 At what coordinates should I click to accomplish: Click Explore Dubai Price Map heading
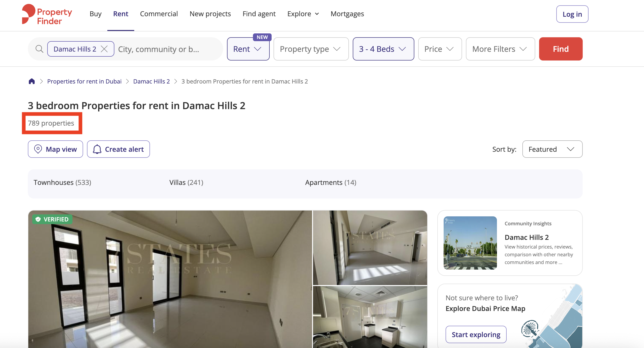[x=485, y=309]
